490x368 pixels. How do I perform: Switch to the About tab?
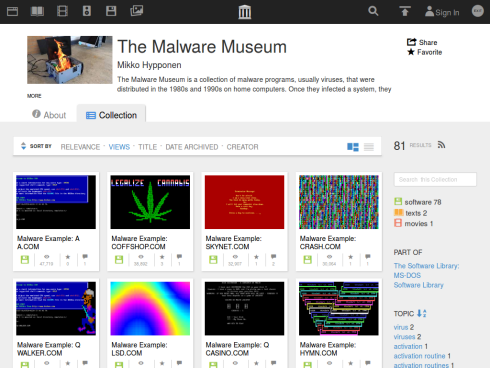click(49, 115)
